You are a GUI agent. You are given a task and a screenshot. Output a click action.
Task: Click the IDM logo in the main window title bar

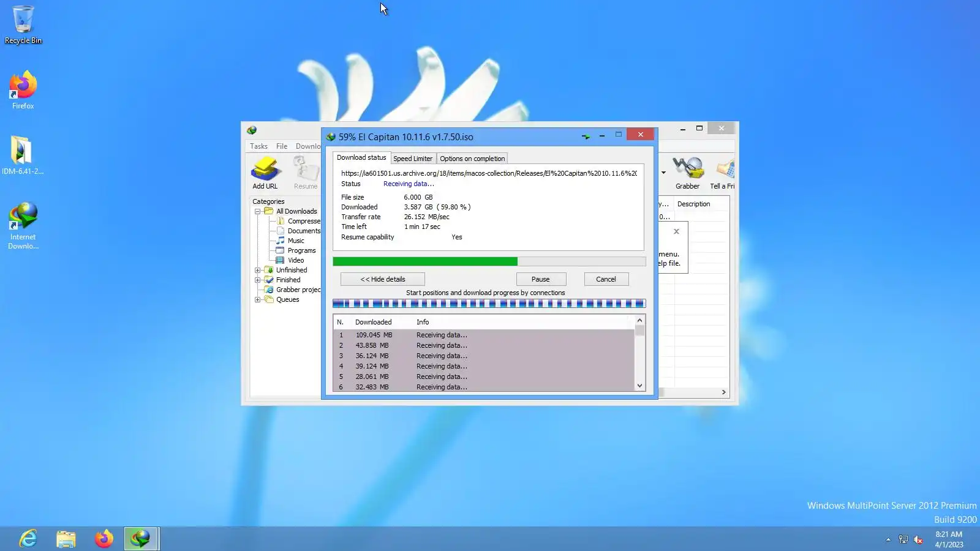pos(252,130)
